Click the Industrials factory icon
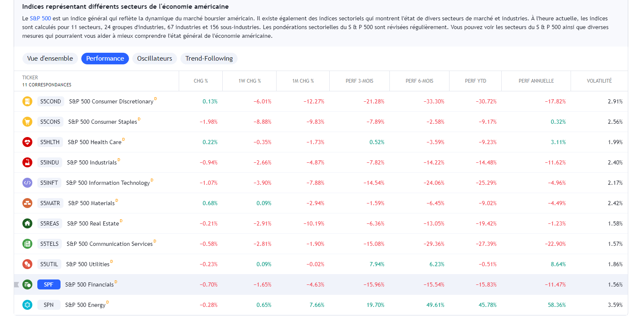This screenshot has width=644, height=321. 27,162
